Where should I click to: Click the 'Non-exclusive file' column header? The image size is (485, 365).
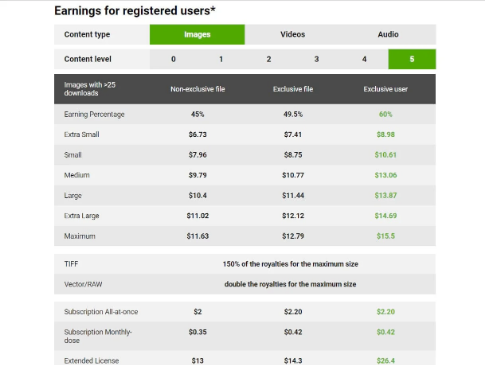pos(198,89)
